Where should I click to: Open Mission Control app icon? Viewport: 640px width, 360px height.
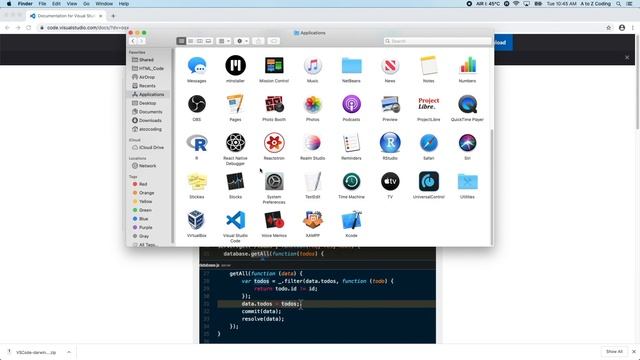point(274,65)
